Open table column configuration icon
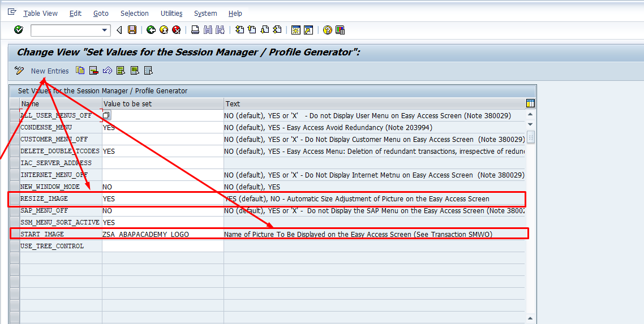Viewport: 644px width, 324px height. click(530, 103)
